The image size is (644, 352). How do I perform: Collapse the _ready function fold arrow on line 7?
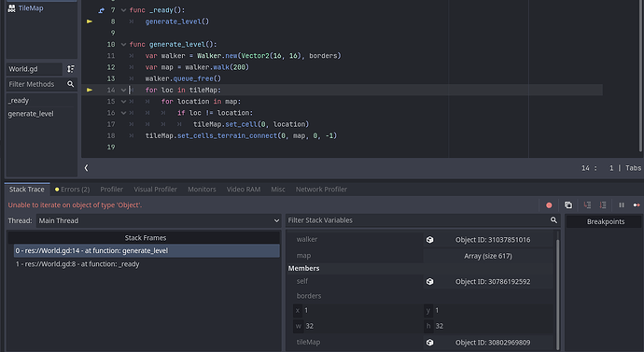tap(123, 10)
